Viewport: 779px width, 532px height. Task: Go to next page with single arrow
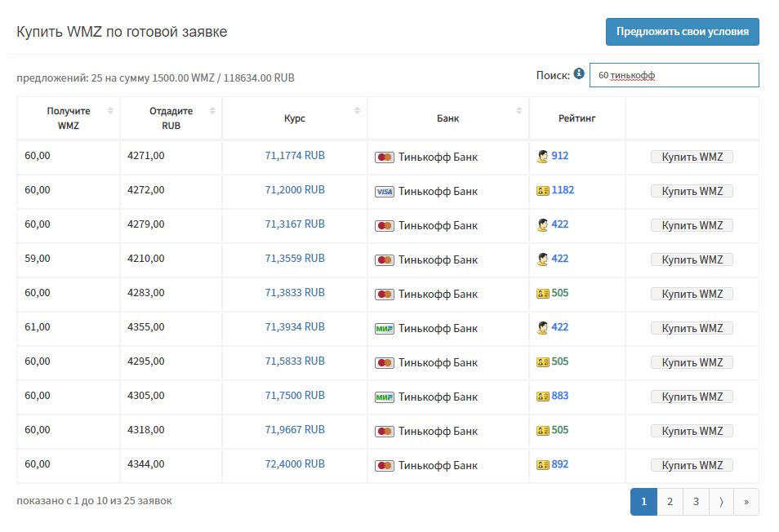tap(721, 502)
